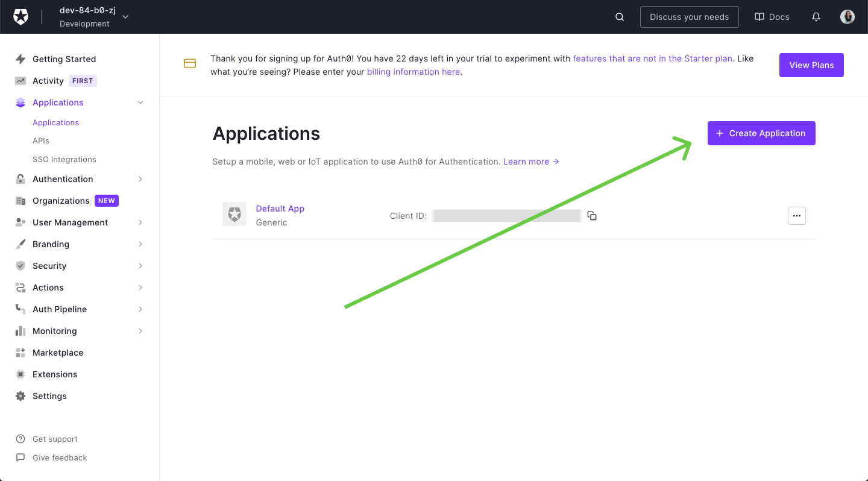868x481 pixels.
Task: Open the tenant switcher dropdown
Action: point(125,17)
